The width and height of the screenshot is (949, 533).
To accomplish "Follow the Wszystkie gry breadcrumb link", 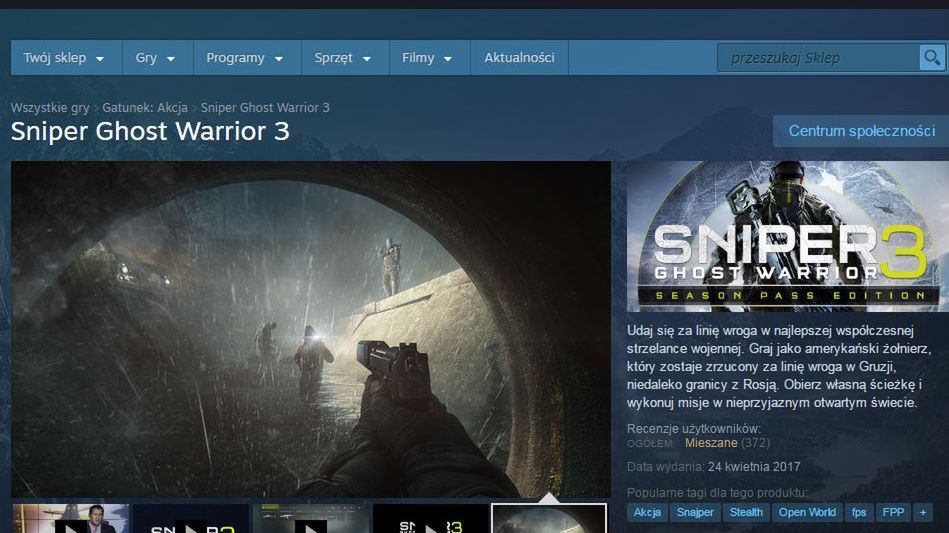I will tap(50, 108).
